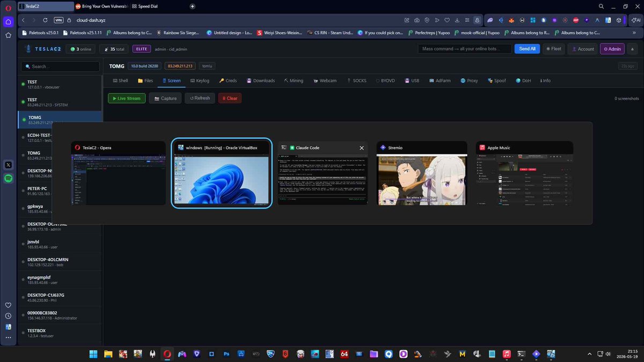
Task: Open the Windows Start button
Action: 93,354
